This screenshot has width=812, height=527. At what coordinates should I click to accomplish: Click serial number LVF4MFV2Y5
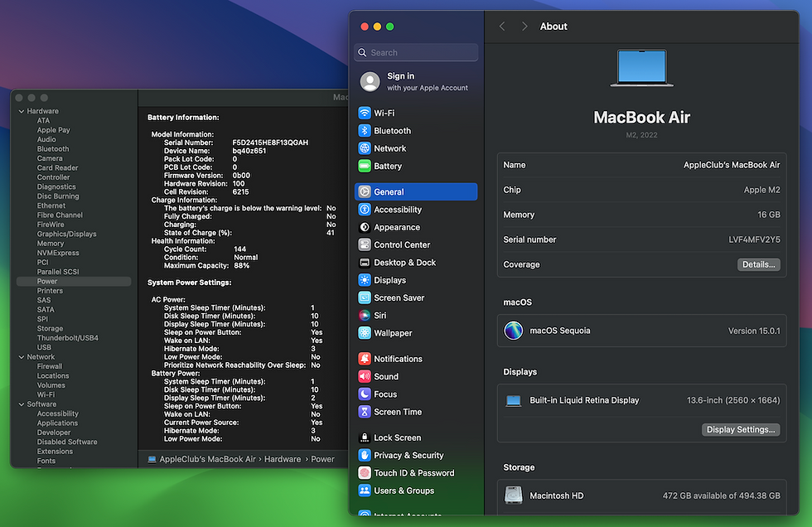point(754,239)
